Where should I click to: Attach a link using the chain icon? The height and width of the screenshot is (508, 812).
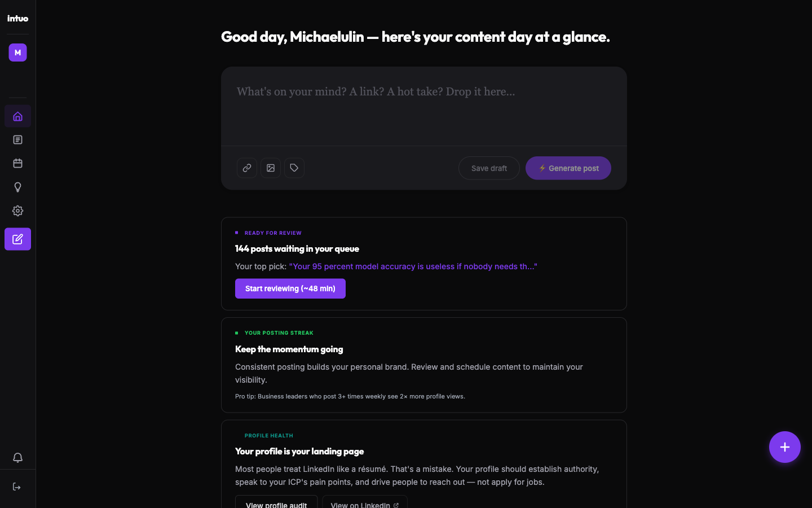point(246,168)
